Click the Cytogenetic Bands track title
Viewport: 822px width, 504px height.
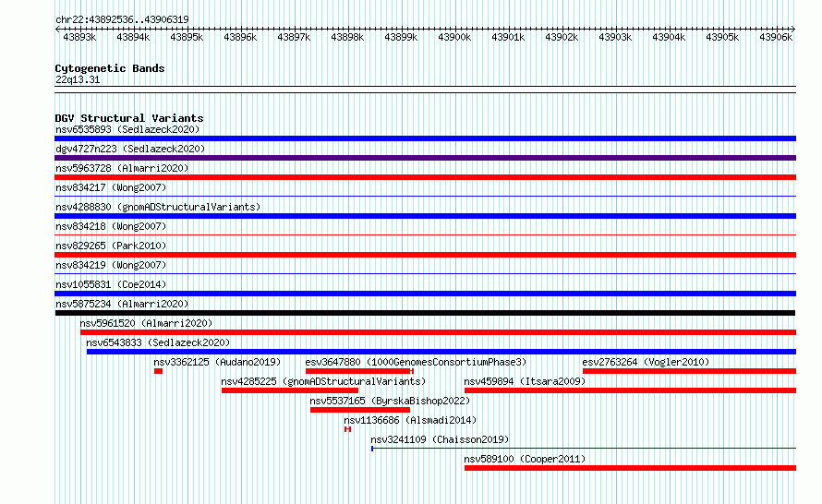[110, 68]
